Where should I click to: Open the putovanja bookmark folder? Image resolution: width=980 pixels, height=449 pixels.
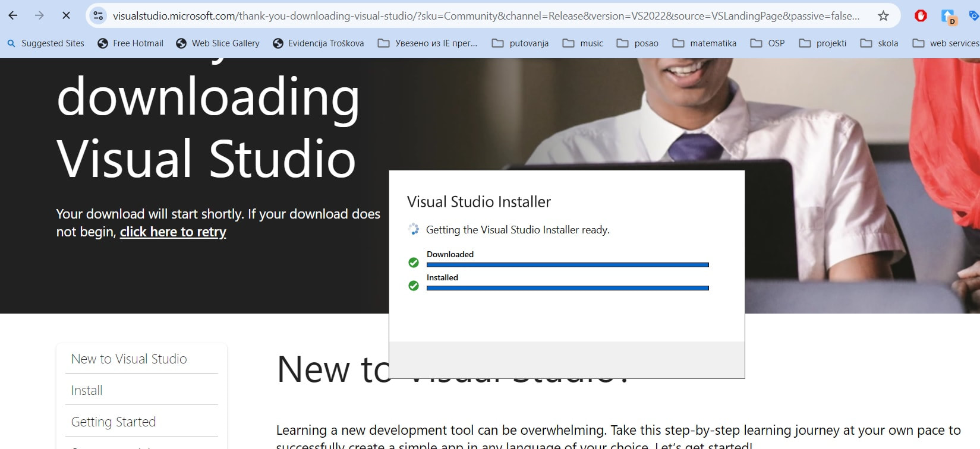tap(521, 43)
